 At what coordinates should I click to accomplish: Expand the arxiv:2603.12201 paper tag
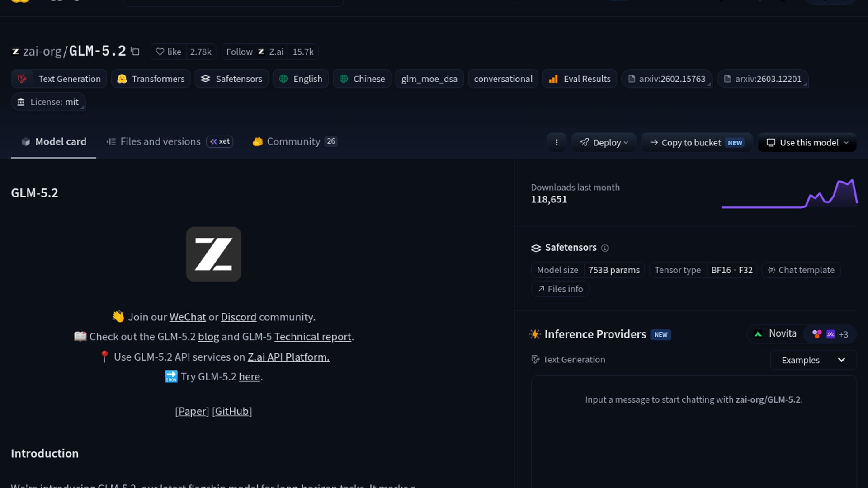click(x=763, y=79)
